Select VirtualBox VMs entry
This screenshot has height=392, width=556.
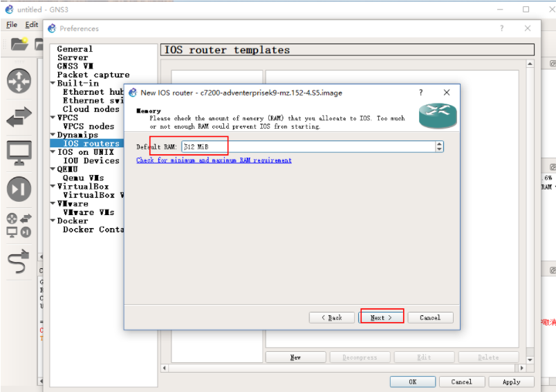pos(93,195)
